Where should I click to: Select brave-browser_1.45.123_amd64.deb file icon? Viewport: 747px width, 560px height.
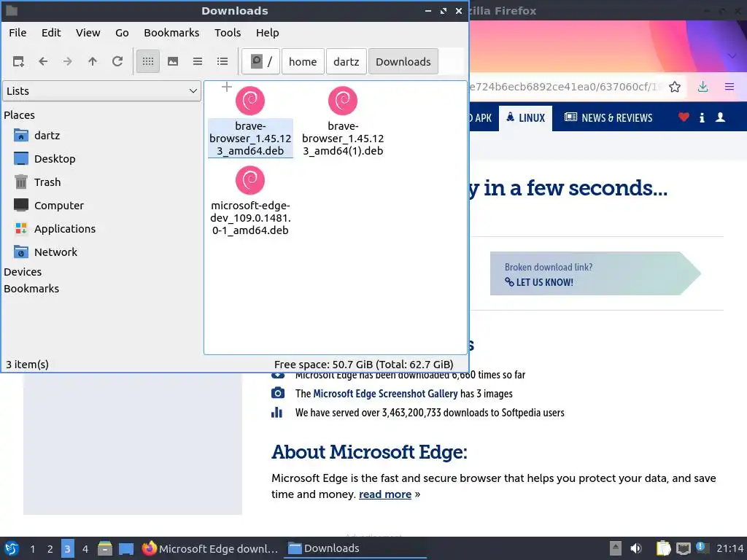point(250,101)
